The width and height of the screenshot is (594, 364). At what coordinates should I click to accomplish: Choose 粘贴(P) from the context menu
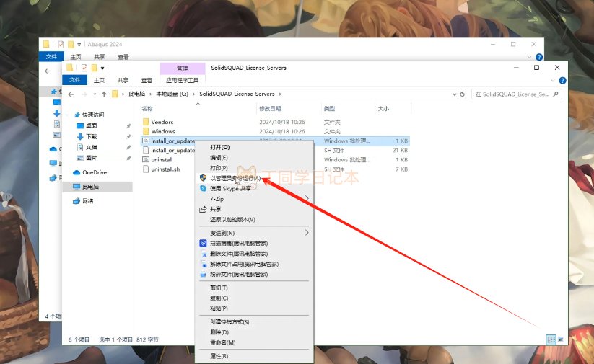(219, 308)
